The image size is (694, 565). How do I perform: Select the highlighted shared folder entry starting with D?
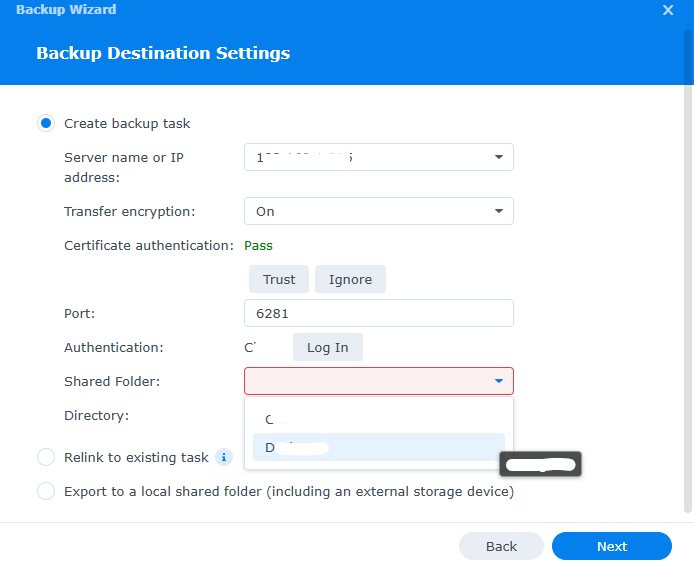coord(379,447)
